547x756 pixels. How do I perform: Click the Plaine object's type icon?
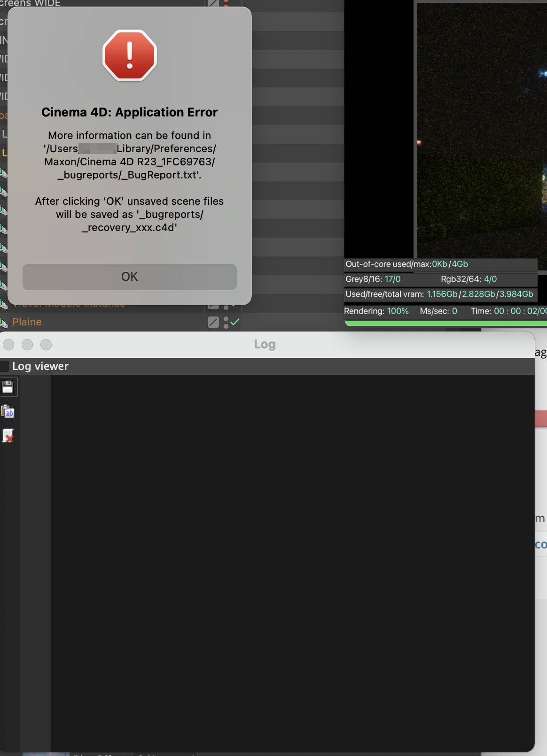click(x=4, y=323)
